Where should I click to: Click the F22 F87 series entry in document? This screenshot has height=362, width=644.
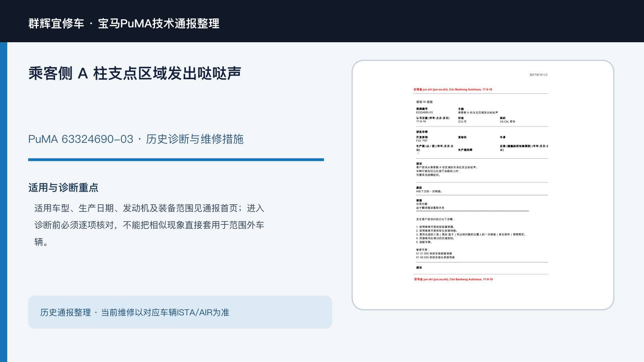pos(421,141)
